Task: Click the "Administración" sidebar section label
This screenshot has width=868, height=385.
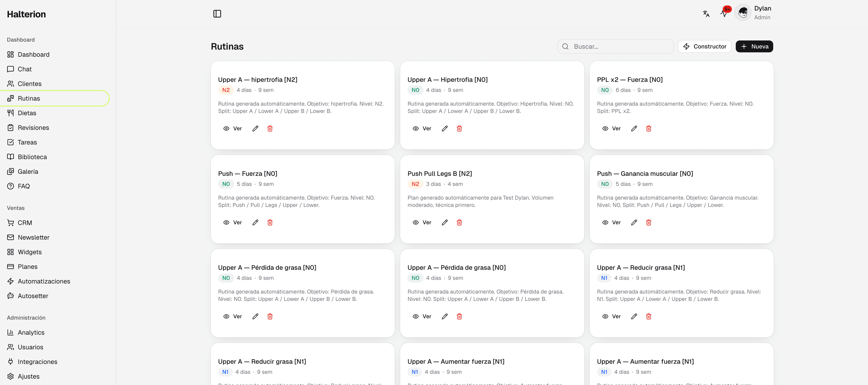Action: pyautogui.click(x=26, y=318)
